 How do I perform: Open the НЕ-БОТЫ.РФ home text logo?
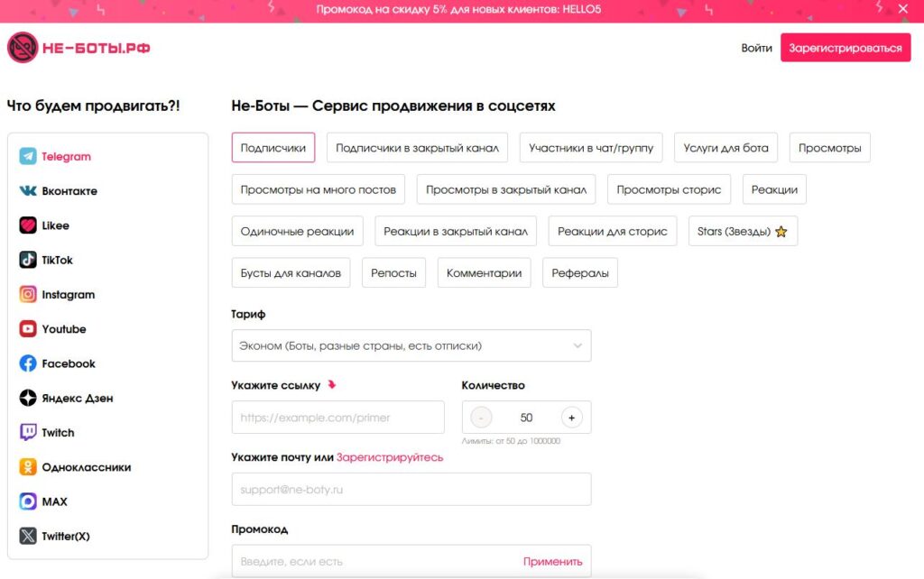(96, 48)
